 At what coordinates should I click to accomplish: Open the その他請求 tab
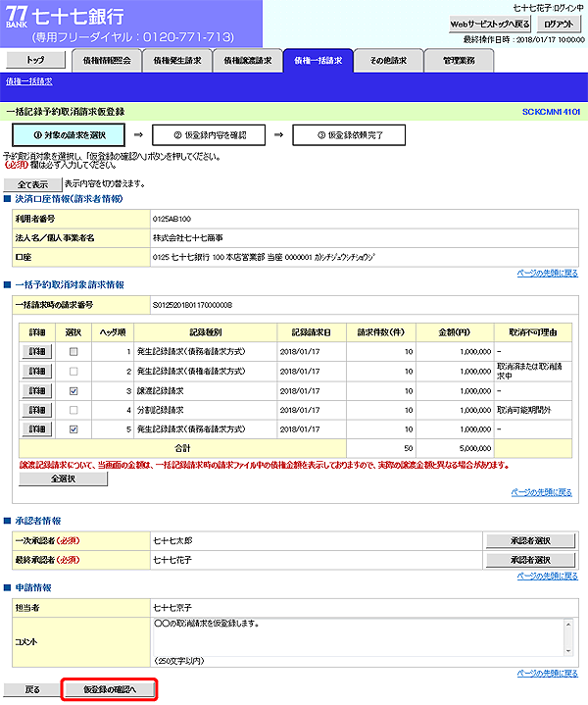click(x=388, y=61)
